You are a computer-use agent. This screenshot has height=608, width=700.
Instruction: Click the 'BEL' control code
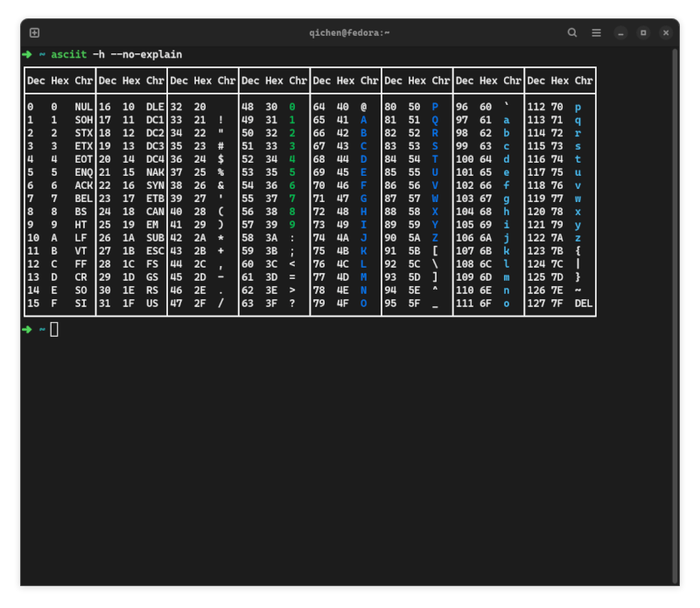click(83, 199)
